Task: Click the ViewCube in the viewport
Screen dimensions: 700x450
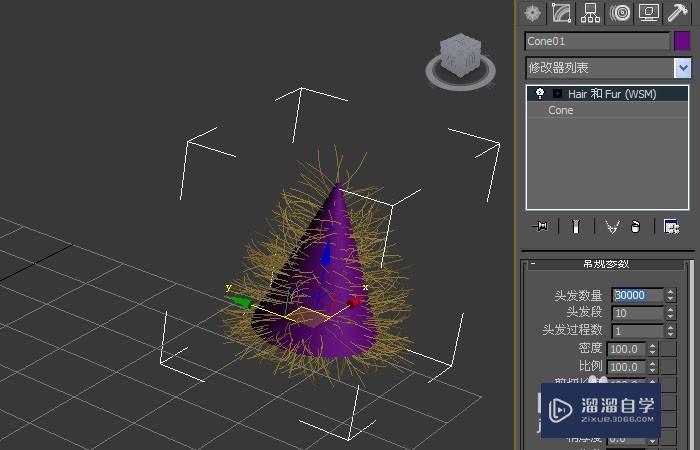Action: point(461,56)
